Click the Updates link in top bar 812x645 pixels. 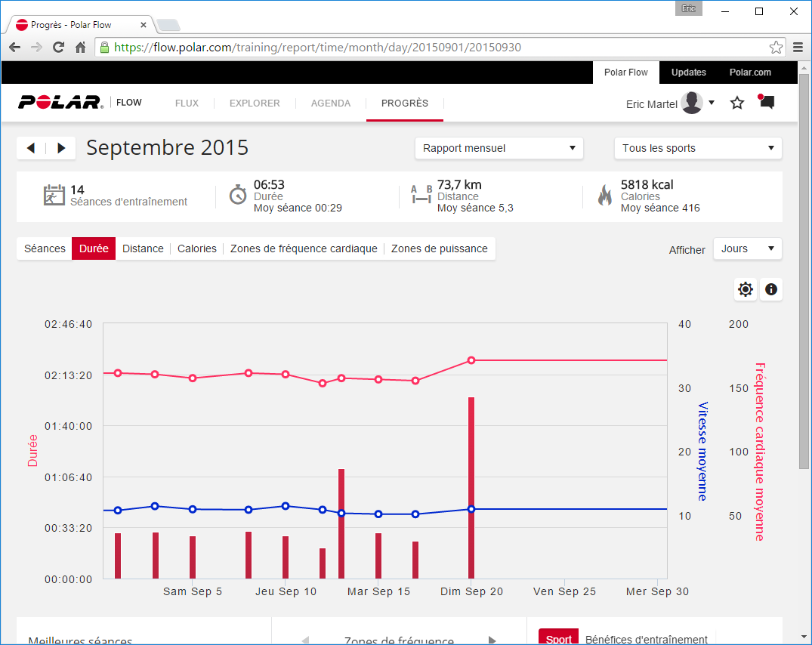click(688, 73)
